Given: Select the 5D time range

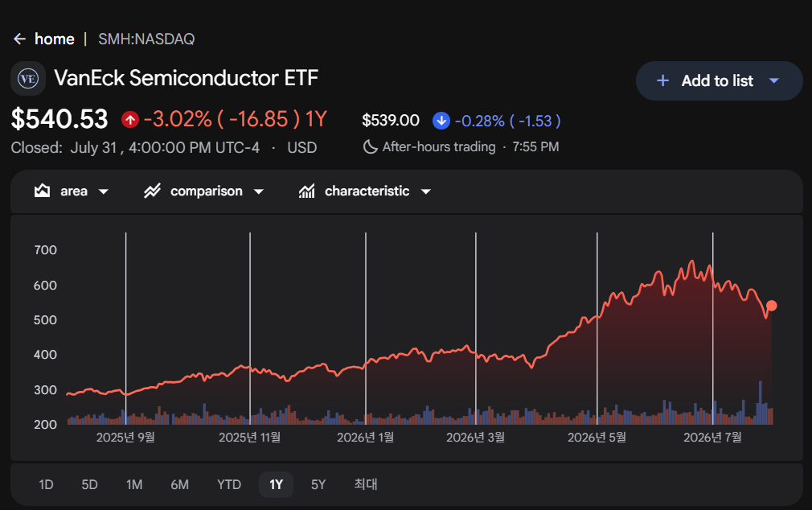Looking at the screenshot, I should point(89,484).
